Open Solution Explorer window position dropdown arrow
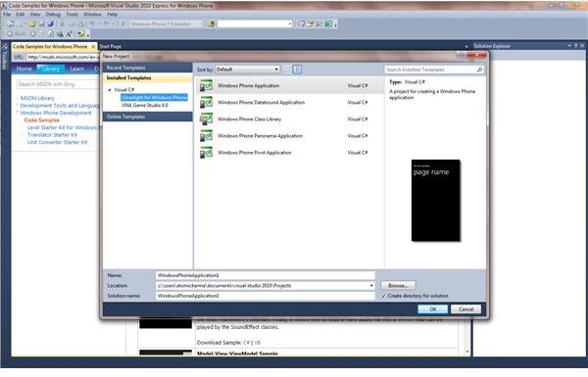Screen dimensions: 588x377 569,46
